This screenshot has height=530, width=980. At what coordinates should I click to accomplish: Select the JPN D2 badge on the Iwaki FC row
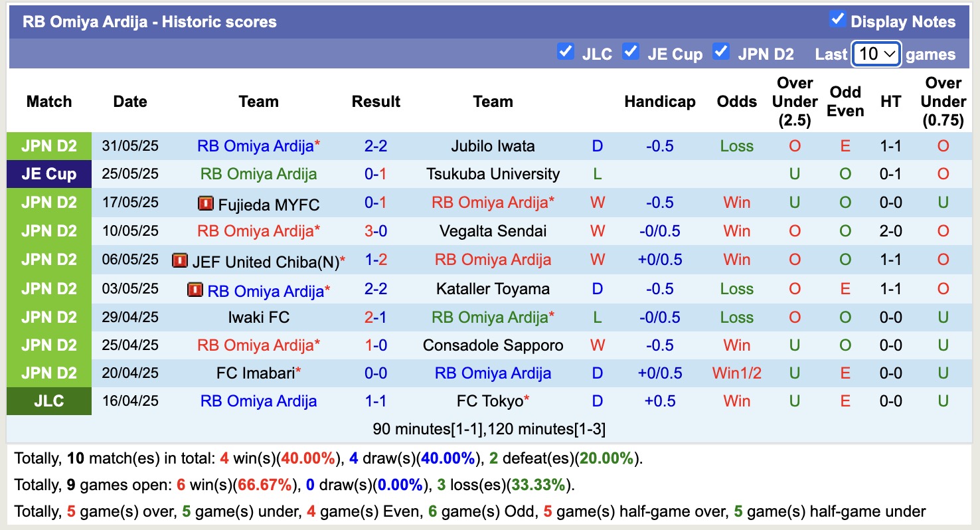click(x=48, y=317)
